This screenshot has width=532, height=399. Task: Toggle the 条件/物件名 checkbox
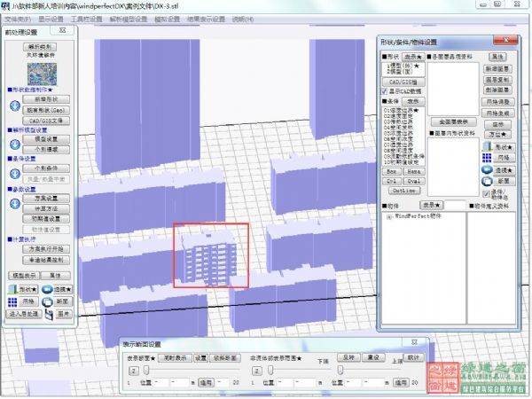[x=485, y=192]
